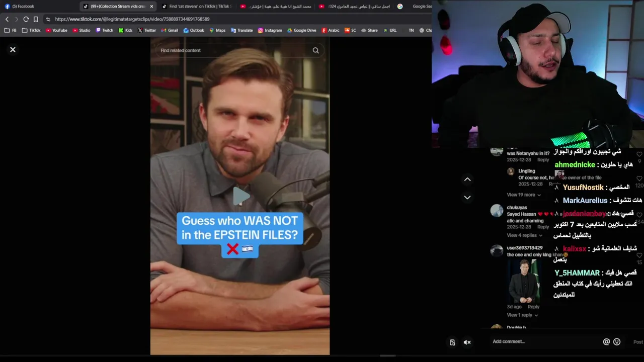Open the Outlook bookmark
This screenshot has width=644, height=362.
point(194,30)
